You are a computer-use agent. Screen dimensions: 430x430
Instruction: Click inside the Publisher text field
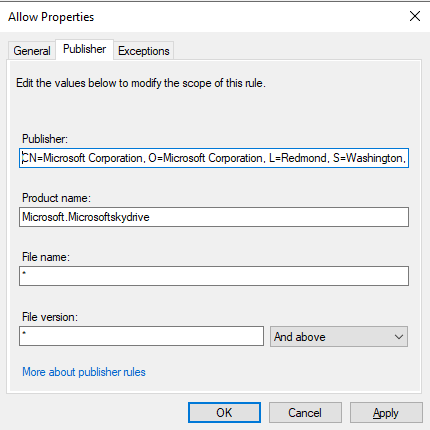(214, 158)
